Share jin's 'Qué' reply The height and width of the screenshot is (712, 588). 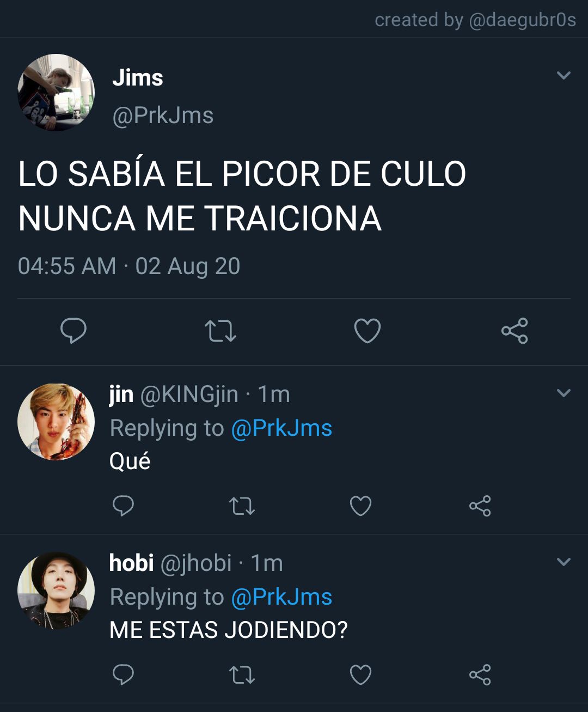pyautogui.click(x=480, y=506)
